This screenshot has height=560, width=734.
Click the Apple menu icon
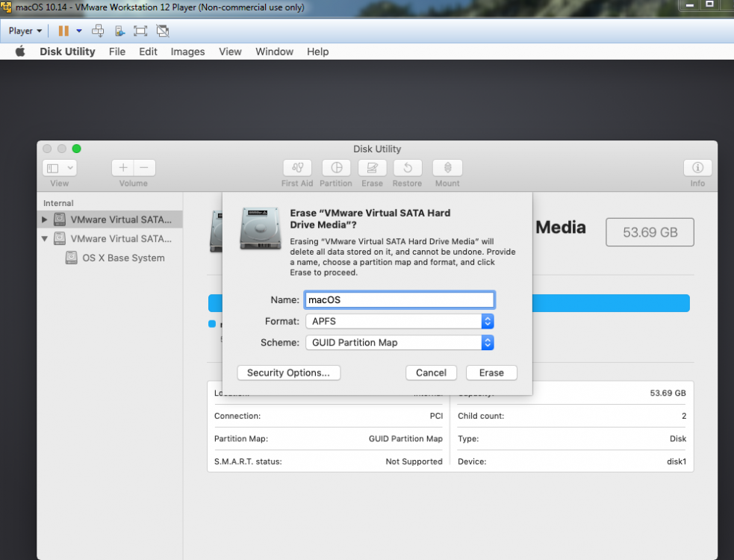(x=19, y=52)
